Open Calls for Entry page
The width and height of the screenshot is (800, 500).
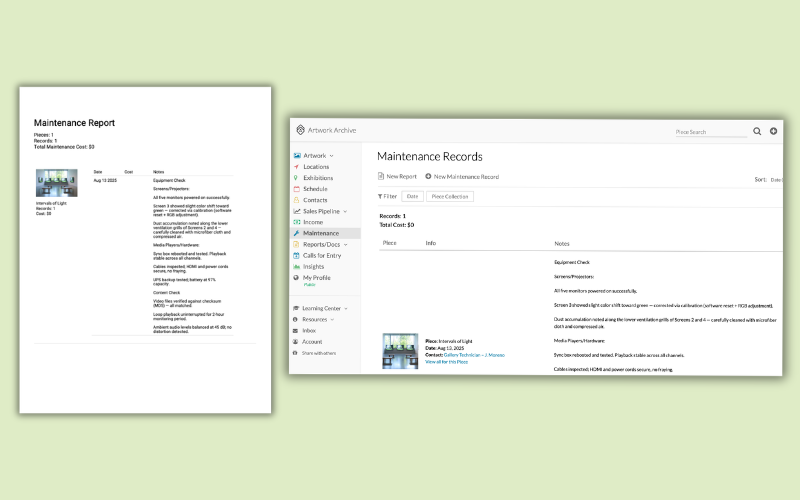(322, 256)
